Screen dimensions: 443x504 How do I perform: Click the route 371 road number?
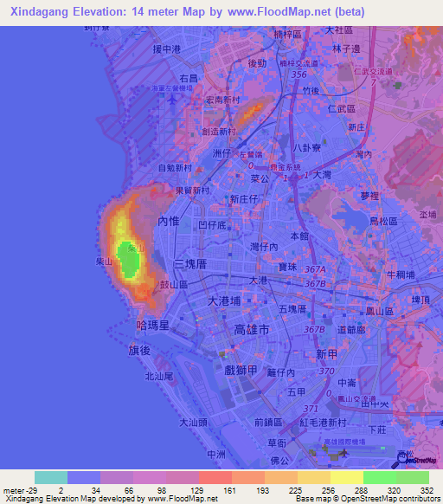[311, 409]
